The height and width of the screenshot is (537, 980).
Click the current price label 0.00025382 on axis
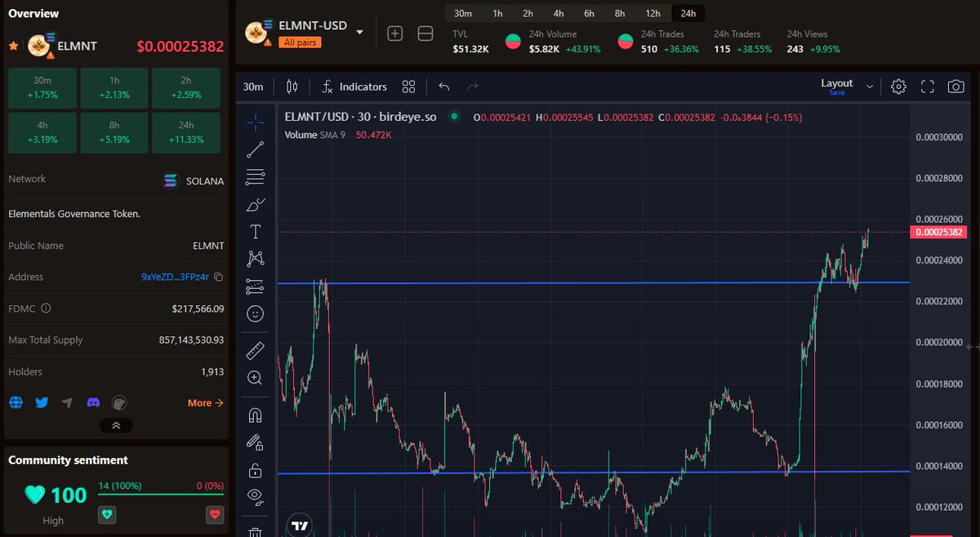tap(939, 233)
